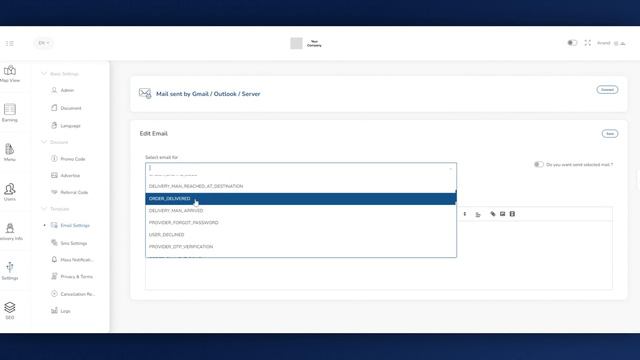This screenshot has height=360, width=640.
Task: Select DELIVERY_MAN_REACHED_AT_DESTINATION option
Action: click(301, 186)
